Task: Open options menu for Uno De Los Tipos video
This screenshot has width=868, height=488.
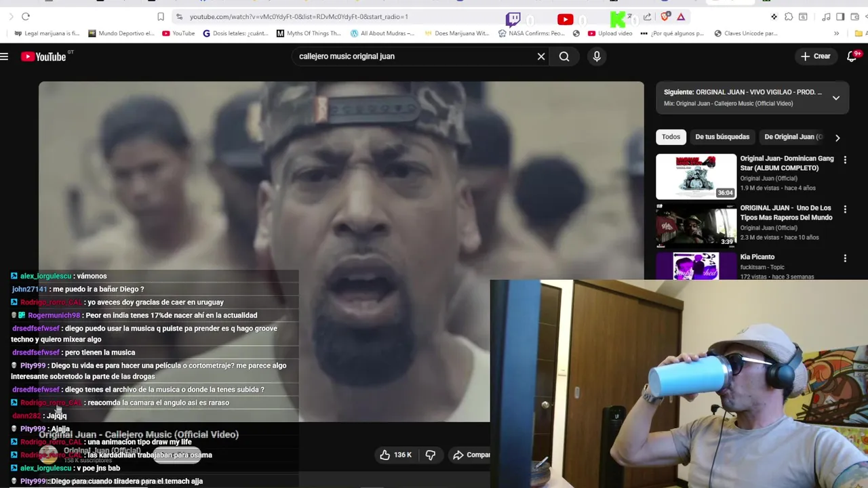Action: click(x=845, y=209)
